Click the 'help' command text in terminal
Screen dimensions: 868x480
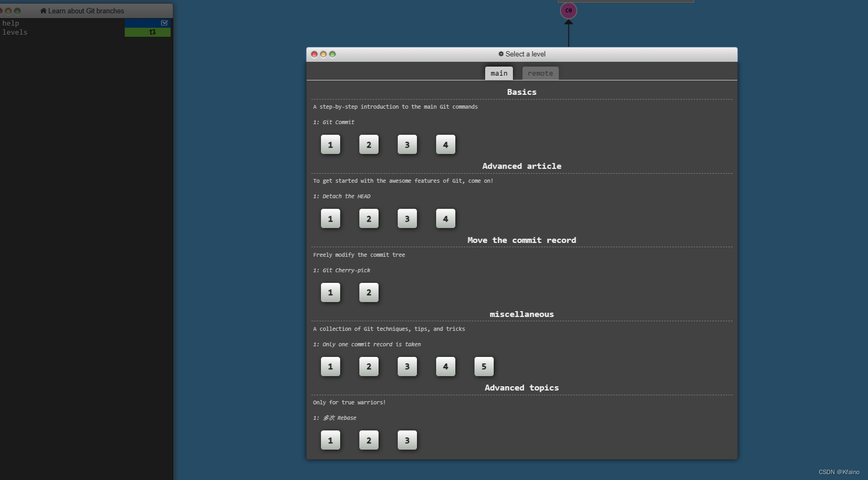click(11, 23)
